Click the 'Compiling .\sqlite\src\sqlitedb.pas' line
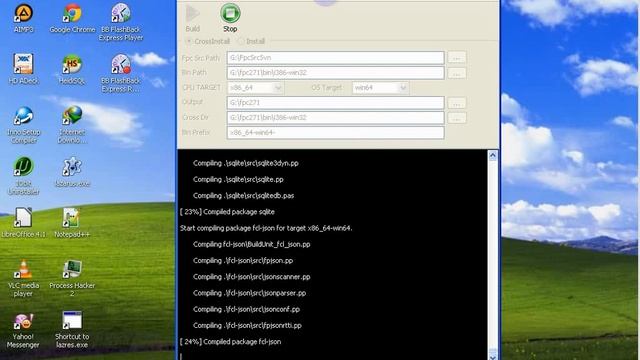 (x=244, y=196)
